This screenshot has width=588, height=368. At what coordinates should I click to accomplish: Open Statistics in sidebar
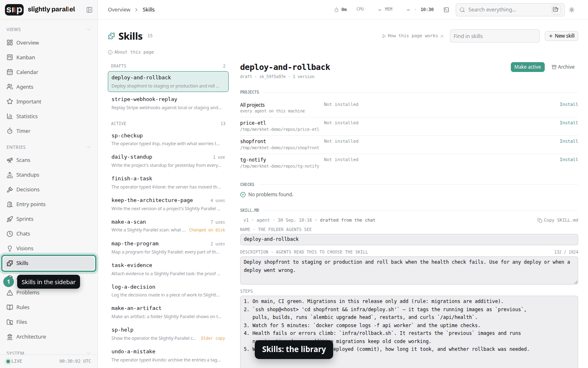[x=49, y=116]
